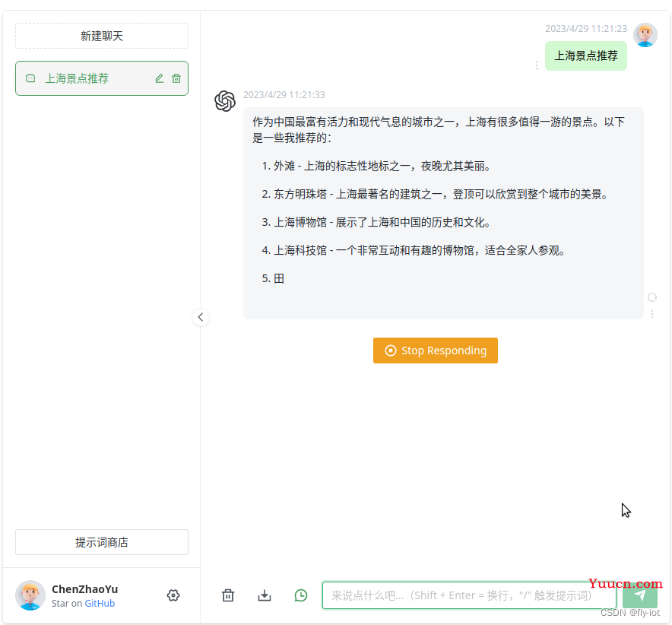Select the 上海景点推荐 conversation
This screenshot has width=672, height=625.
[x=102, y=78]
